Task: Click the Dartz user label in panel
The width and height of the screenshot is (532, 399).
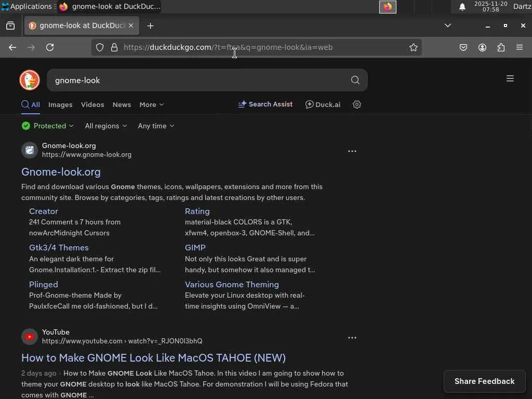Action: click(x=522, y=6)
